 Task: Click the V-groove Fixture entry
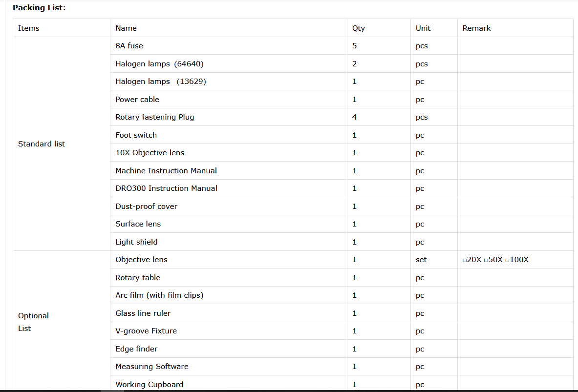146,331
